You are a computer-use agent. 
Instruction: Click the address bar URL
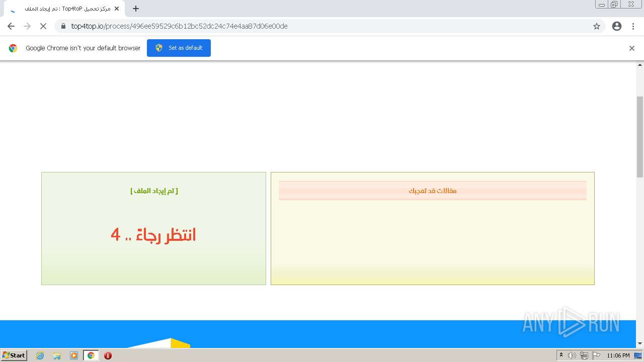pos(179,26)
